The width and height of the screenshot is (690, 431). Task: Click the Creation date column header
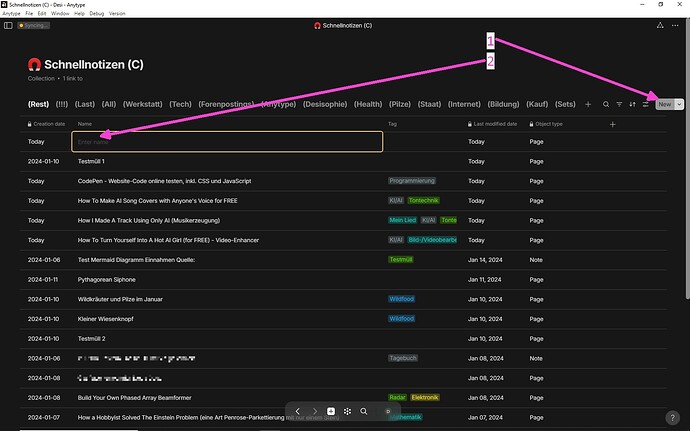point(46,124)
